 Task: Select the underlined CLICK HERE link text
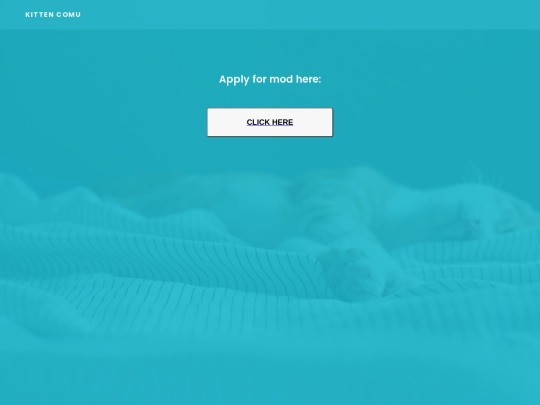(x=270, y=122)
